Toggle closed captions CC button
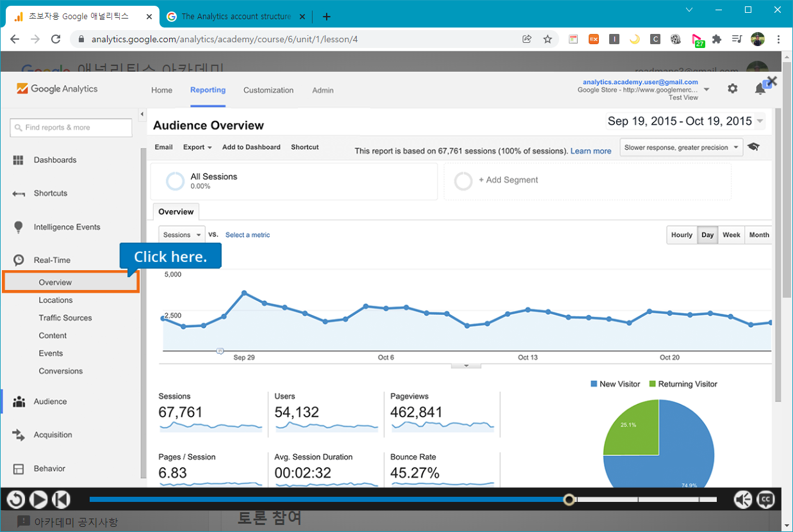Screen dimensions: 793x532 click(765, 499)
